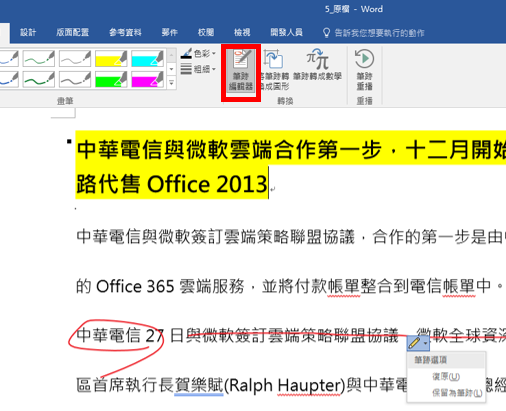Start the 筆跡重播 ink replay
The image size is (506, 411).
click(x=364, y=70)
